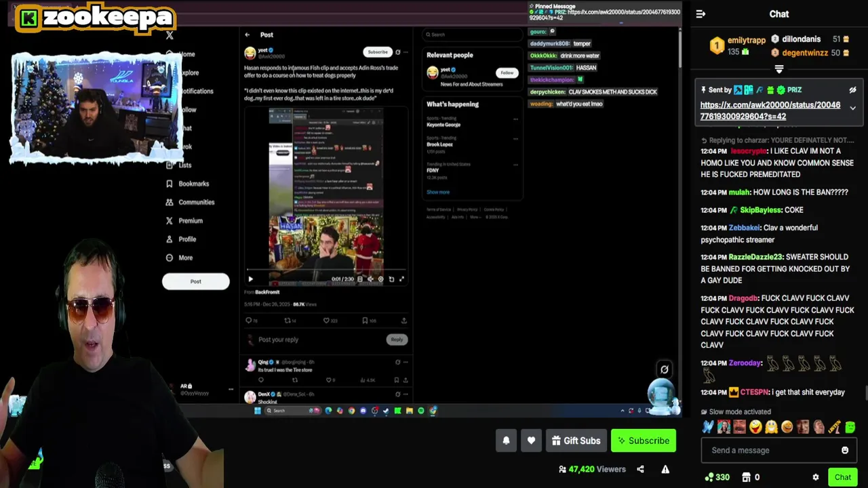Open Profile in X sidebar
This screenshot has width=868, height=488.
tap(181, 239)
